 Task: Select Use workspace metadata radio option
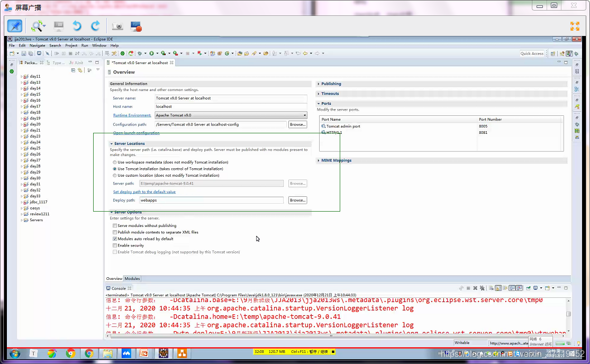point(115,162)
